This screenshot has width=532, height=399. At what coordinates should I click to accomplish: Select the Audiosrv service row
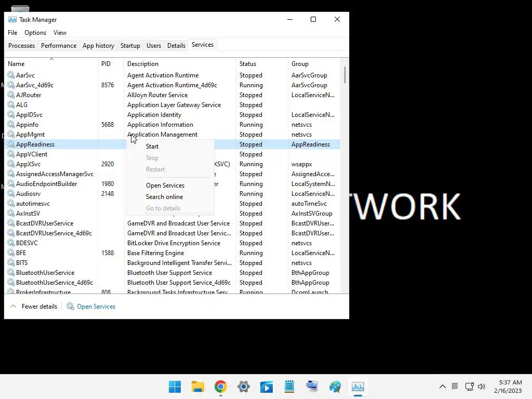point(172,193)
